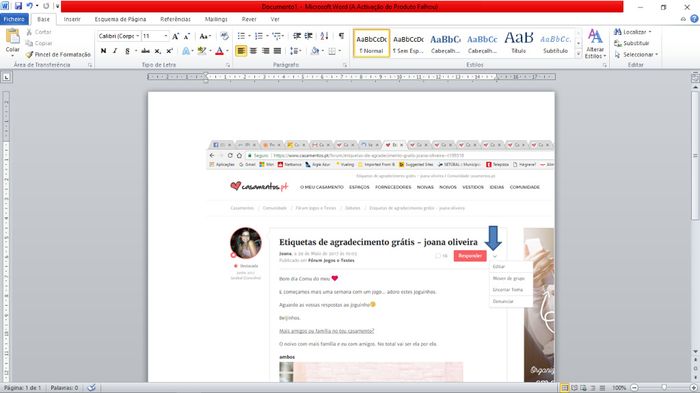Clear formatting icon in font group

225,36
